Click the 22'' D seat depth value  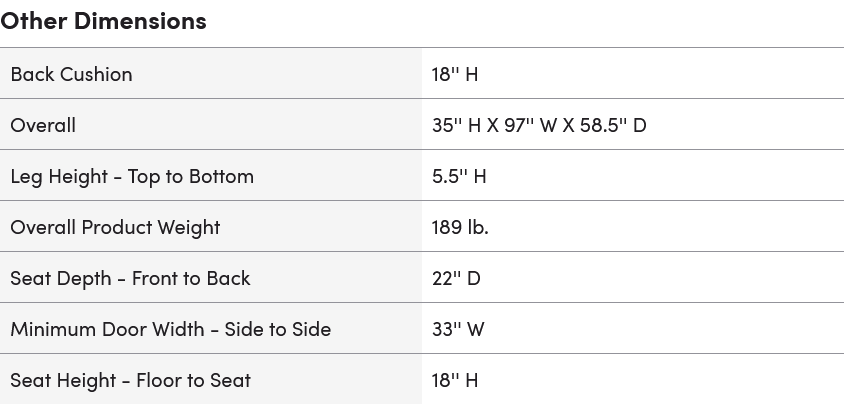[456, 277]
